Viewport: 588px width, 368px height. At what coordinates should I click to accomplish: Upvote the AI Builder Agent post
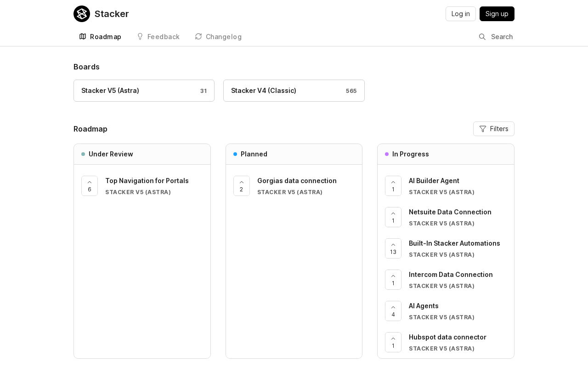click(393, 186)
